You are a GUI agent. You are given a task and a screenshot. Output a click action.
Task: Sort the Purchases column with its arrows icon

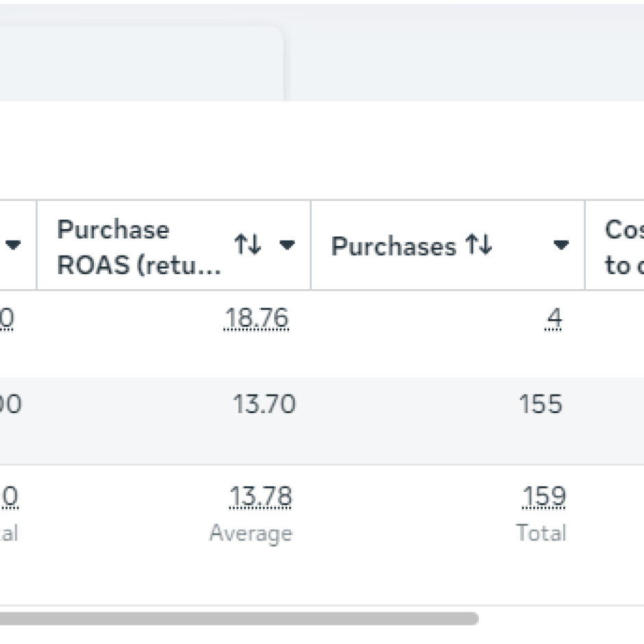[478, 244]
